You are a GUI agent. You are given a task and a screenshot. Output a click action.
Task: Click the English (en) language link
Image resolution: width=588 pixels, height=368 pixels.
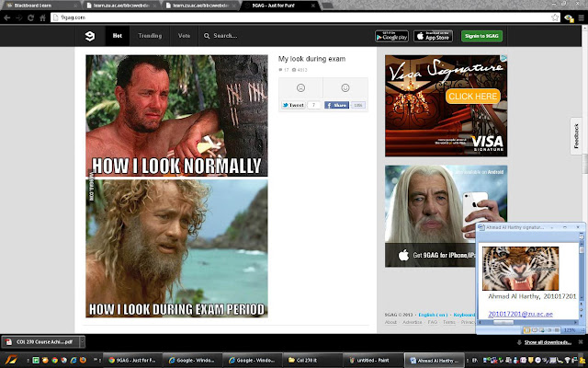pyautogui.click(x=433, y=315)
